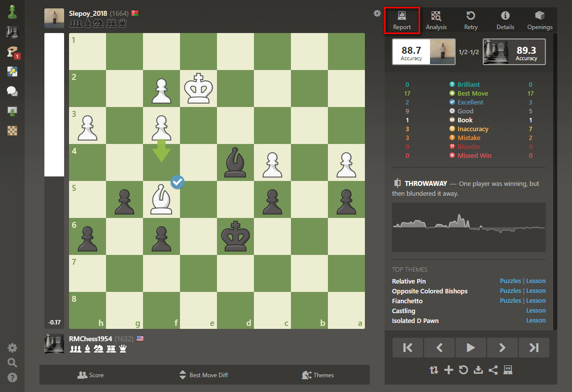Share the game using the share icon
The width and height of the screenshot is (572, 392).
pyautogui.click(x=493, y=370)
